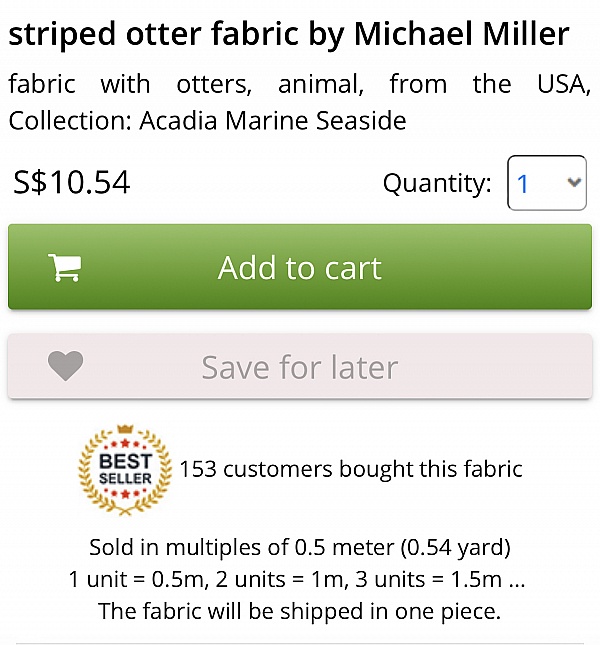Click the Quantity label
Screen dimensions: 600x645
(437, 184)
